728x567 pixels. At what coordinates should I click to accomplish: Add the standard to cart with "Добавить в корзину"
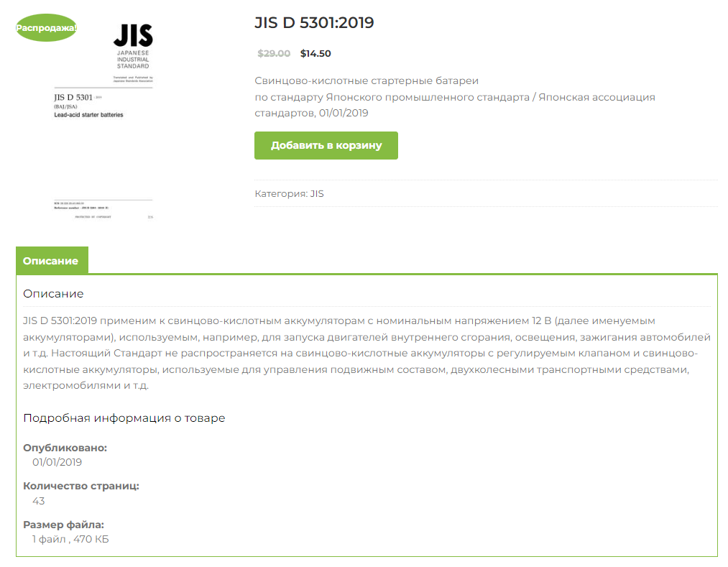pyautogui.click(x=326, y=145)
